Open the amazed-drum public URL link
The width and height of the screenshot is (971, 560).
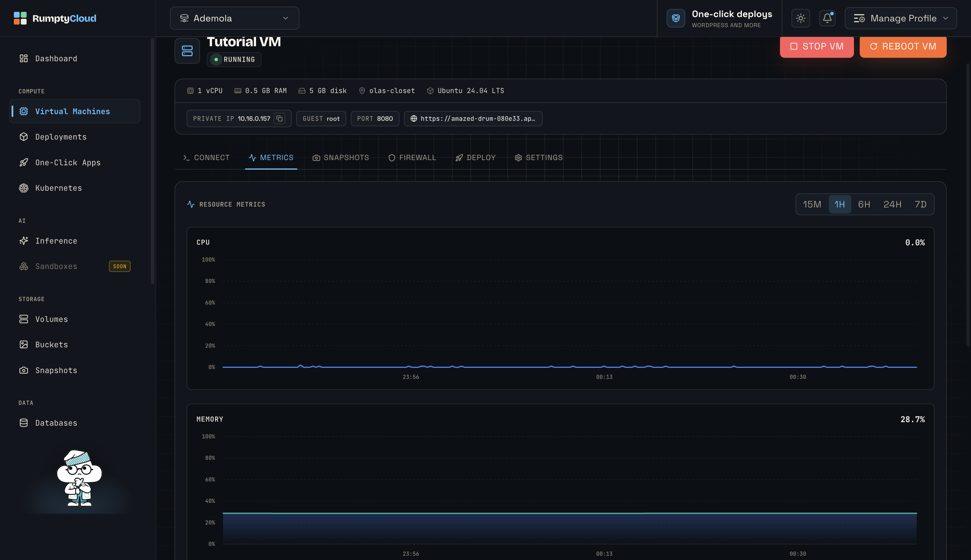[473, 118]
